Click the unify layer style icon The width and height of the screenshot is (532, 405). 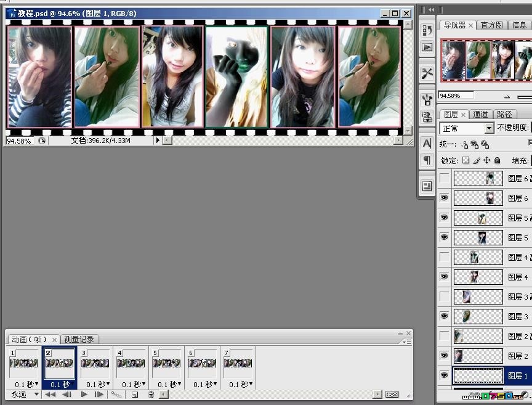[485, 145]
